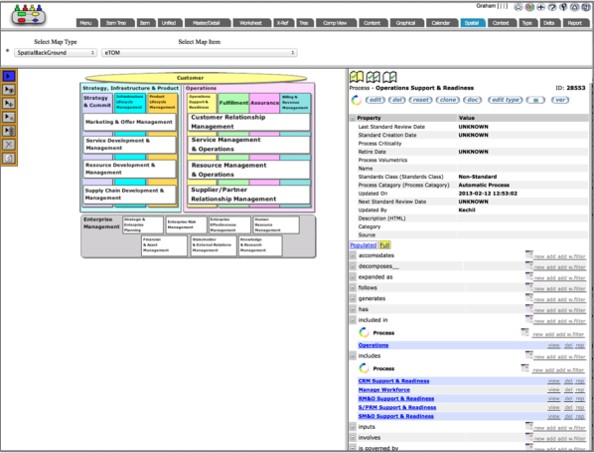The image size is (594, 453).
Task: Click Customer Relationship Management box on map
Action: point(249,122)
